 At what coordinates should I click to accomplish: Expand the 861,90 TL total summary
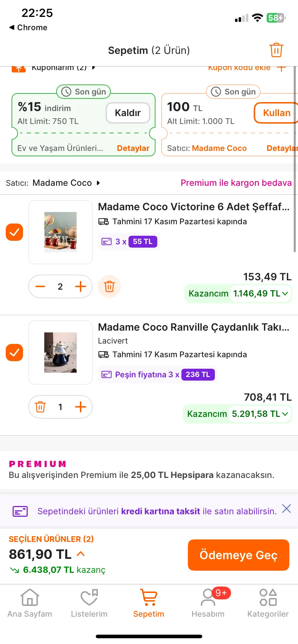pos(81,554)
